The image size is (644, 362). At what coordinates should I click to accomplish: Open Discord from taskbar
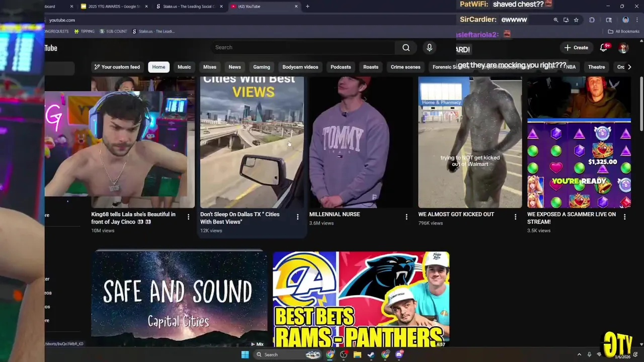[x=399, y=354]
